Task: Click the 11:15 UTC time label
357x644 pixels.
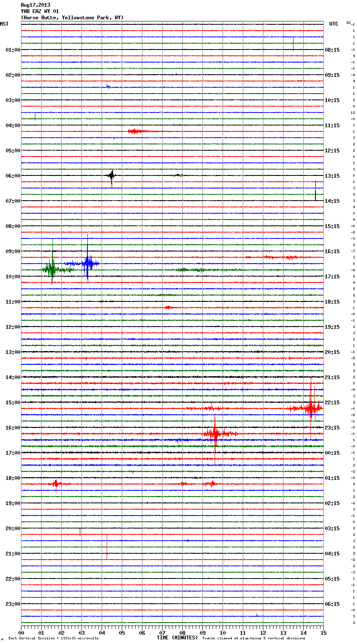Action: click(332, 126)
